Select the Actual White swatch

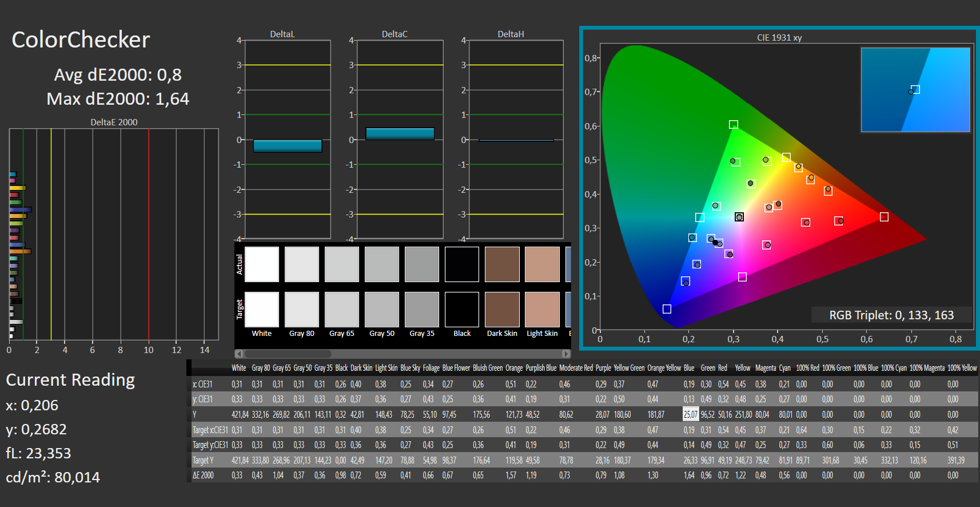point(262,264)
